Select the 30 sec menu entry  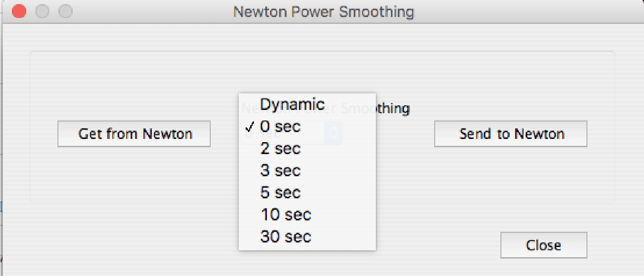pos(286,237)
